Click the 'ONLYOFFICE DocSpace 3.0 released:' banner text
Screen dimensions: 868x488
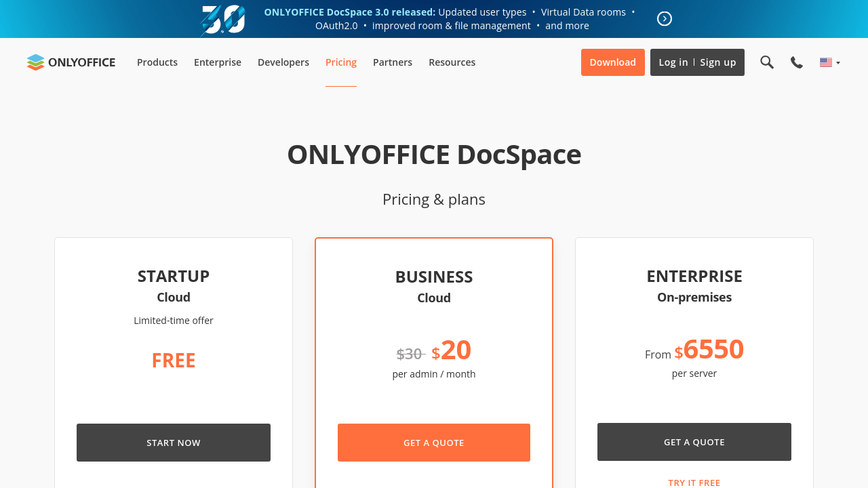point(350,12)
